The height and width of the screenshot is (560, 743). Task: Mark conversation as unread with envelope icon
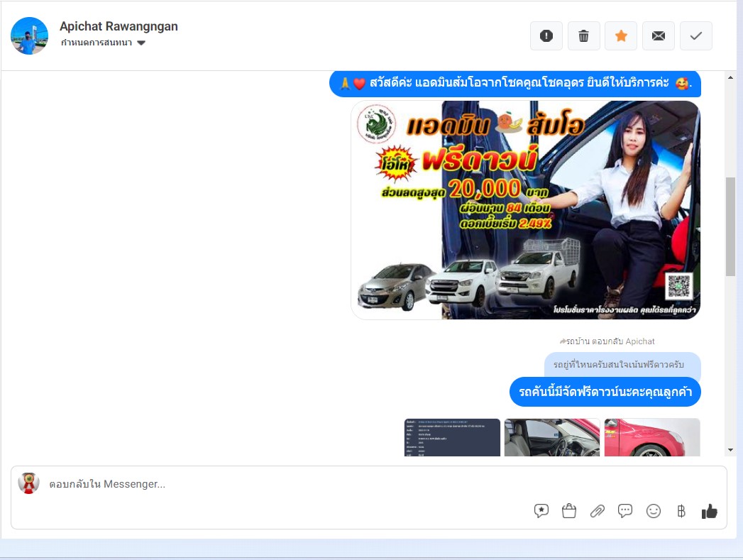[x=658, y=36]
